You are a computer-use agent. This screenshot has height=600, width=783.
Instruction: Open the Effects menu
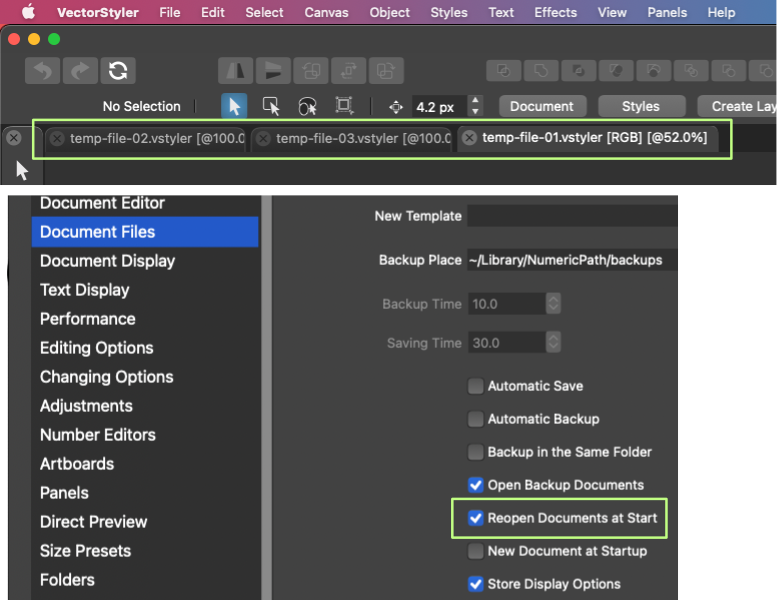(555, 13)
